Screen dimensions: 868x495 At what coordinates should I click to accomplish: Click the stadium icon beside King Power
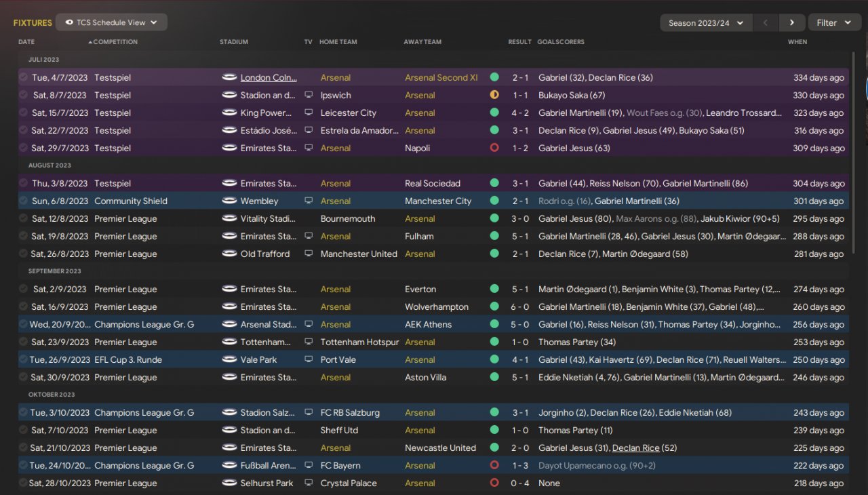pos(229,113)
